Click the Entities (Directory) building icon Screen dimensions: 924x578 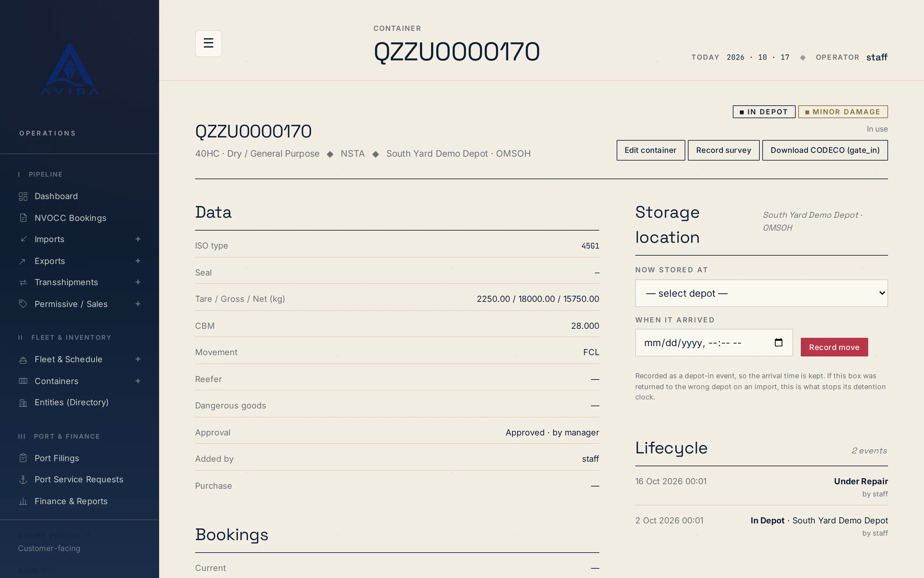click(x=23, y=403)
